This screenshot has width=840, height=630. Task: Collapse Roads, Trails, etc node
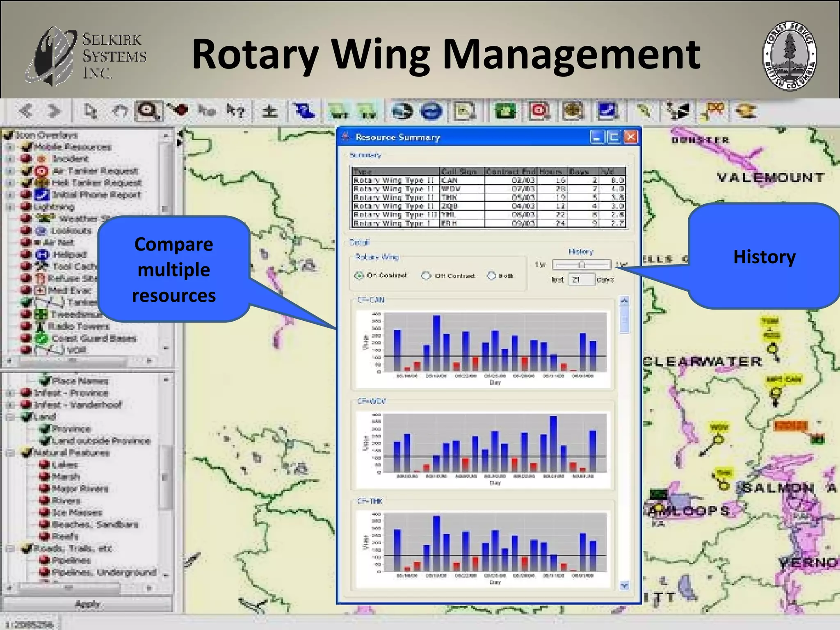coord(10,548)
